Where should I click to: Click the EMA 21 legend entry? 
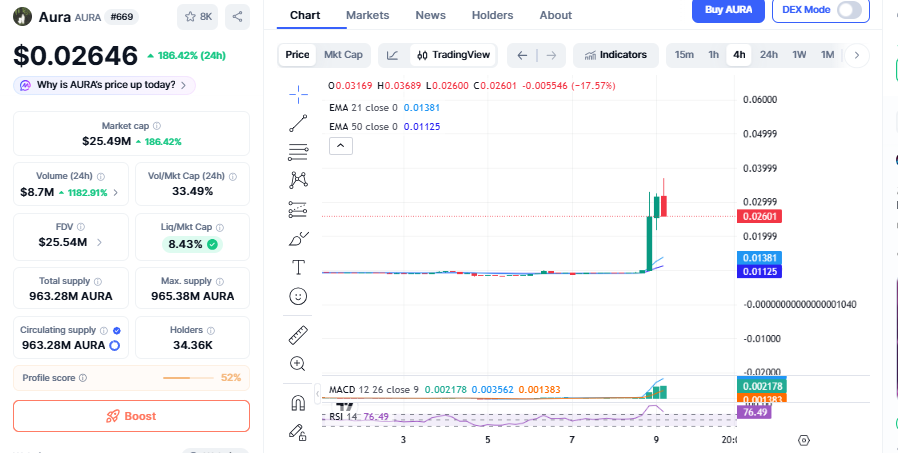pos(384,108)
